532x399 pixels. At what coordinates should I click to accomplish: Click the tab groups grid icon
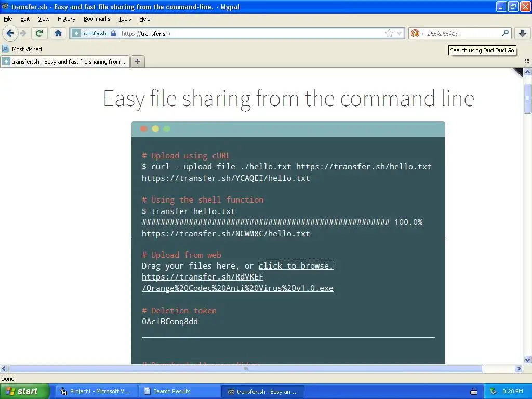(527, 61)
